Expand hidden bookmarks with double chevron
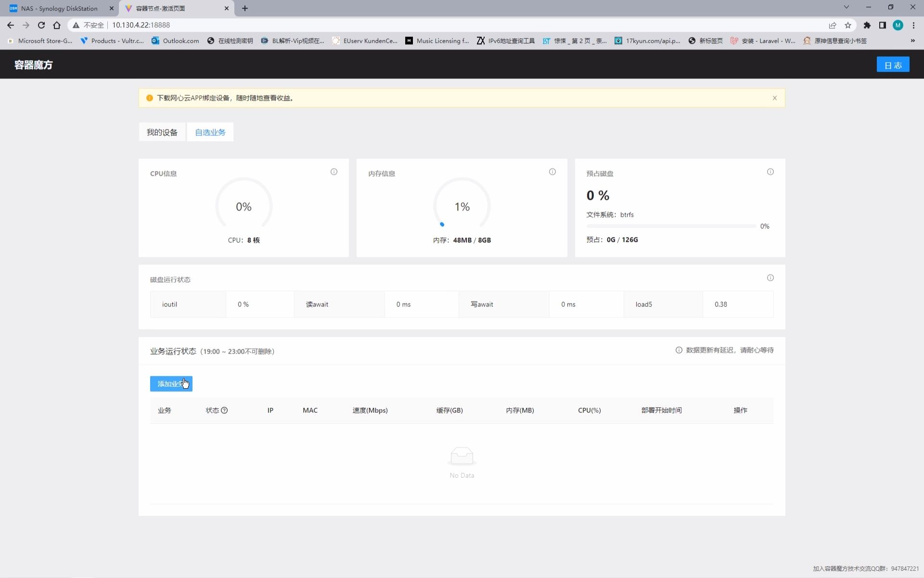The image size is (924, 578). (913, 41)
